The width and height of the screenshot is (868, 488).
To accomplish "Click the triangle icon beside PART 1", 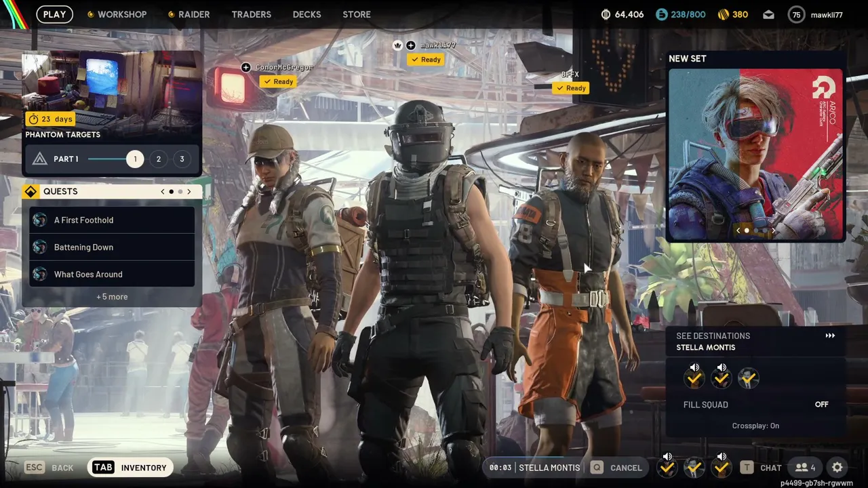I will (40, 159).
